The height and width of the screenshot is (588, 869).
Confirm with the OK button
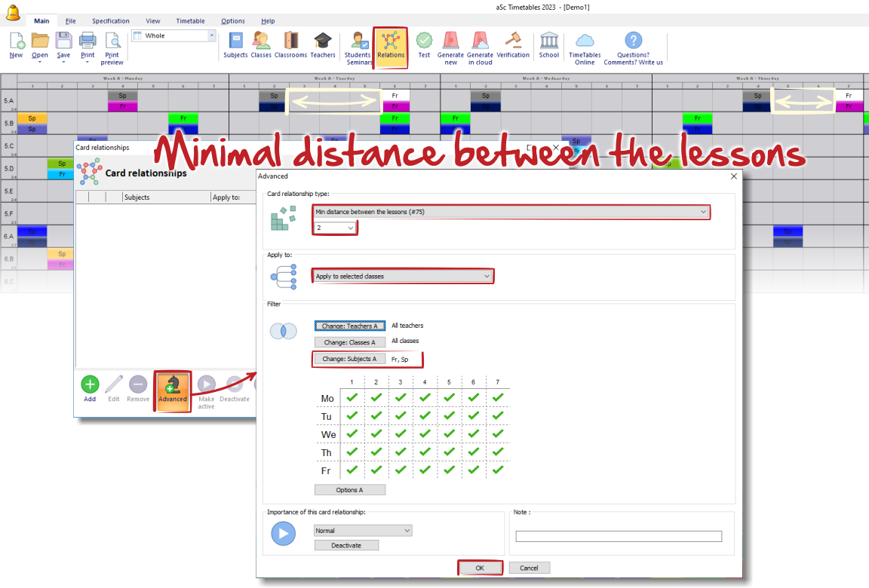click(480, 568)
